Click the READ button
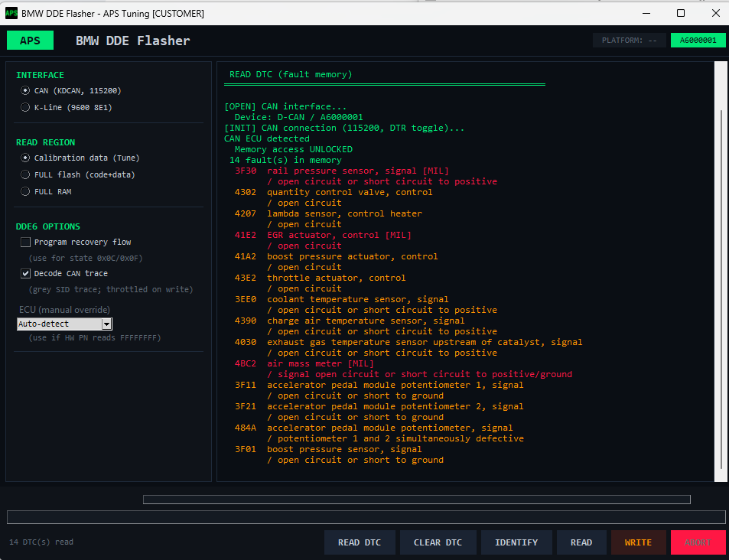 click(x=581, y=542)
